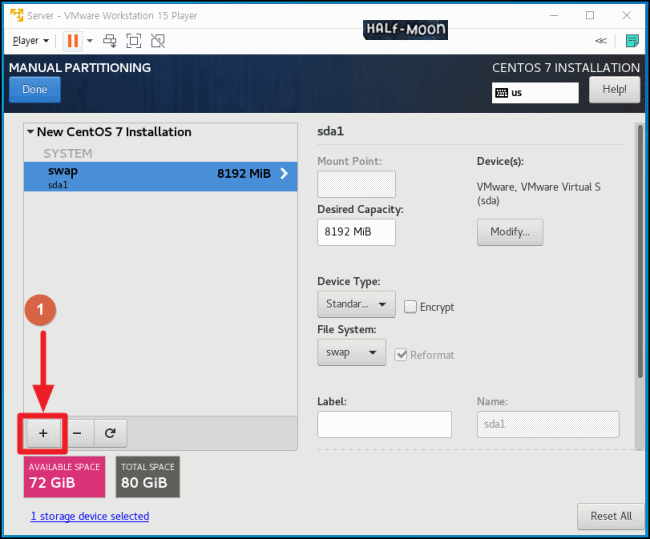Image resolution: width=650 pixels, height=539 pixels.
Task: Remove selected partition with minus button
Action: click(x=77, y=433)
